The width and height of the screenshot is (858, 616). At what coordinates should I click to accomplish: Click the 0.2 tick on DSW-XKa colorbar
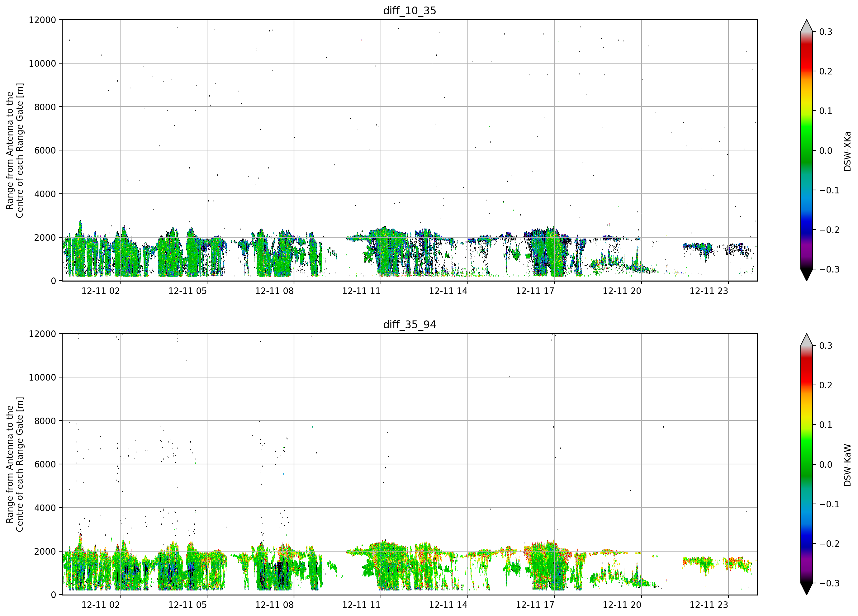[826, 72]
